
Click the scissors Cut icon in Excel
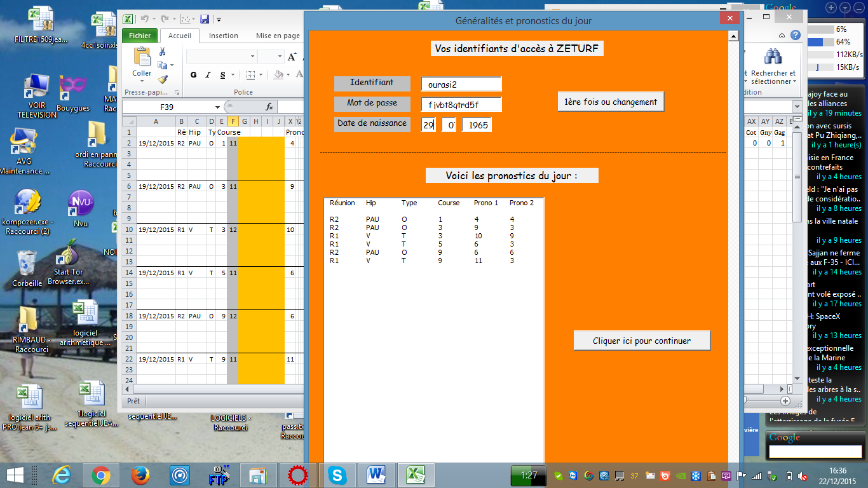click(x=162, y=51)
